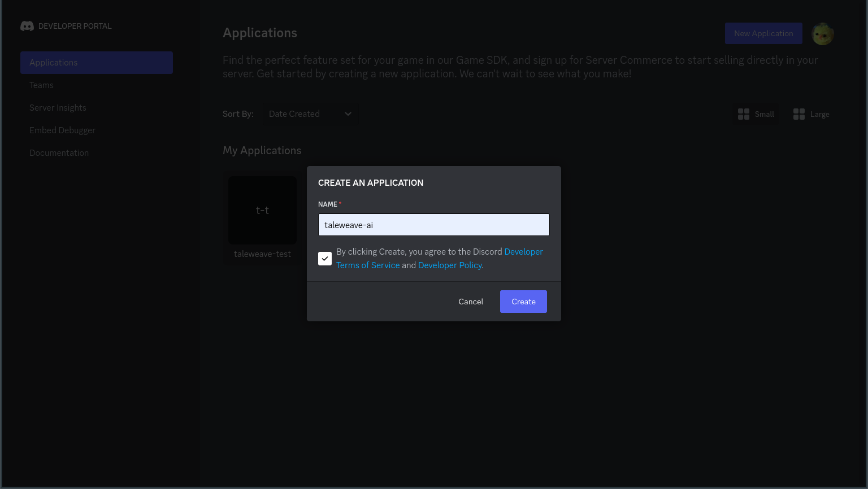Toggle the terms agreement checkbox
This screenshot has height=489, width=868.
325,259
